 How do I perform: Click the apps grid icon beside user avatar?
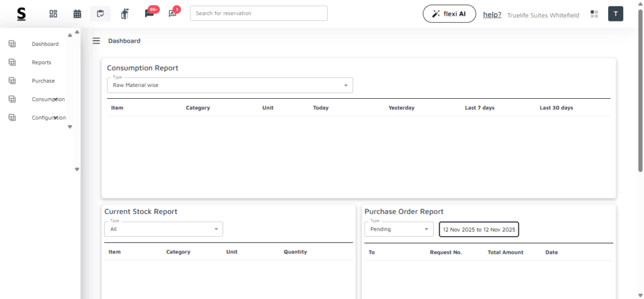click(594, 14)
